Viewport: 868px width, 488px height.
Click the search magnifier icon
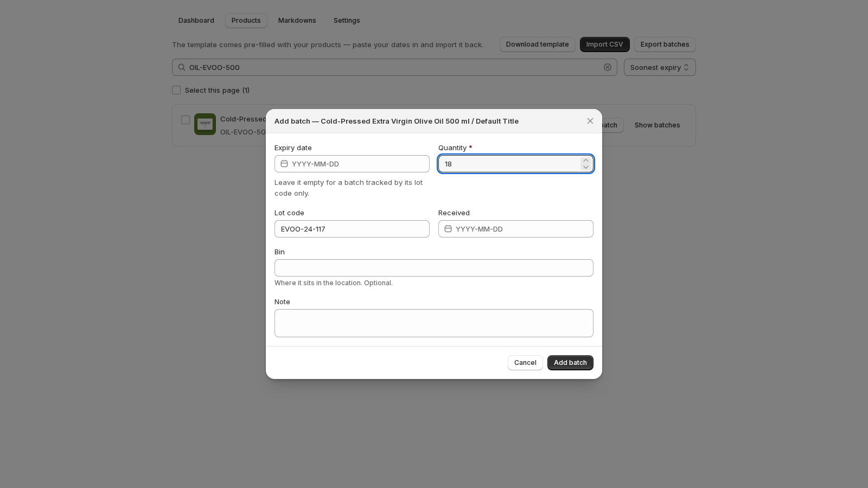click(182, 67)
